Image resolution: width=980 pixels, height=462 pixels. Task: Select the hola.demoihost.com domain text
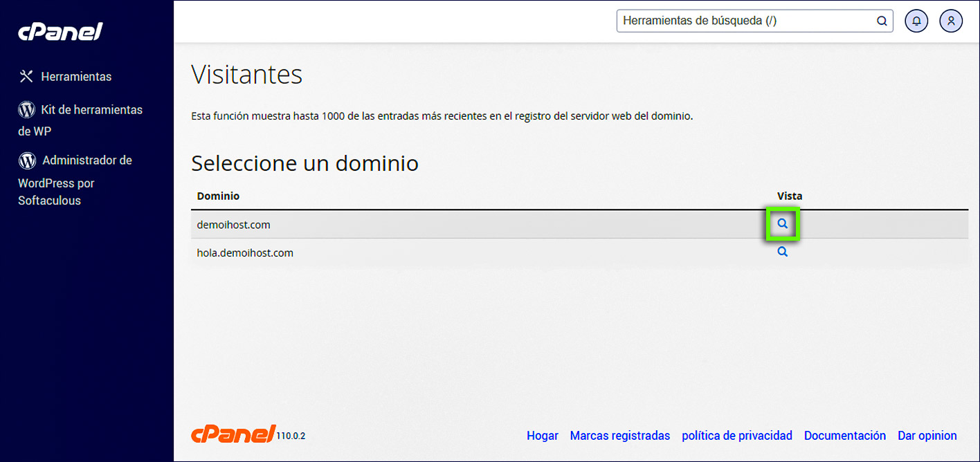tap(245, 253)
